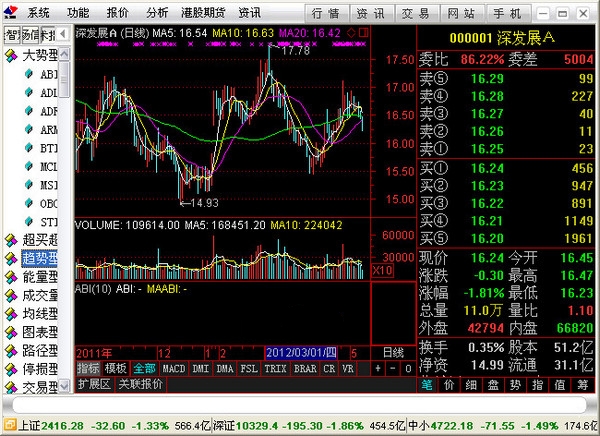Open the 分析 menu
The image size is (600, 436).
pos(157,13)
